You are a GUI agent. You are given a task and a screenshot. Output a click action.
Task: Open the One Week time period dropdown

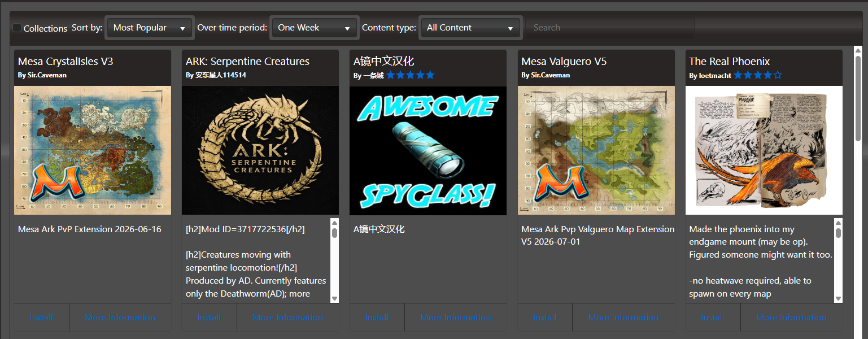[x=314, y=28]
